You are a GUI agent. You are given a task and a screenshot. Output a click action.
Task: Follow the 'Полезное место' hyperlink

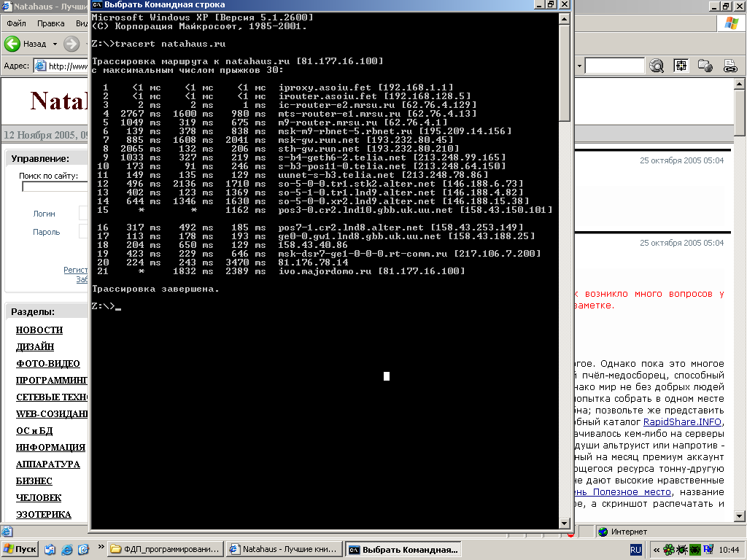(623, 492)
